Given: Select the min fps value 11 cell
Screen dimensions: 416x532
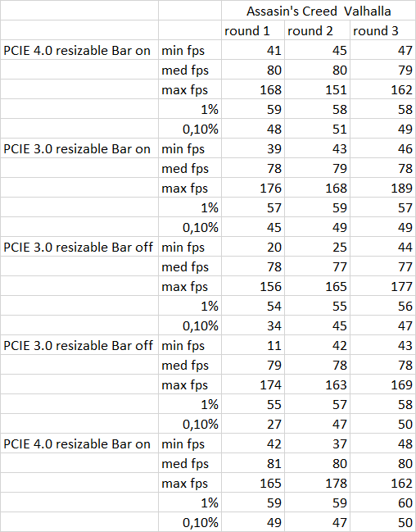Looking at the screenshot, I should (x=253, y=345).
